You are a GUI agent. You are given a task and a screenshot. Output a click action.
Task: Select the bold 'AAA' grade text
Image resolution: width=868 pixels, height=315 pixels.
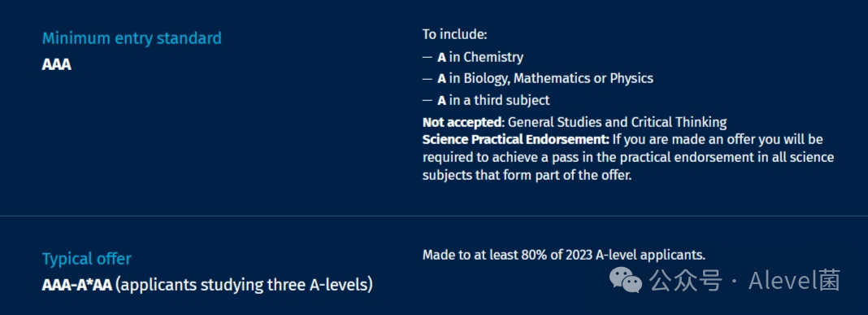tap(56, 64)
